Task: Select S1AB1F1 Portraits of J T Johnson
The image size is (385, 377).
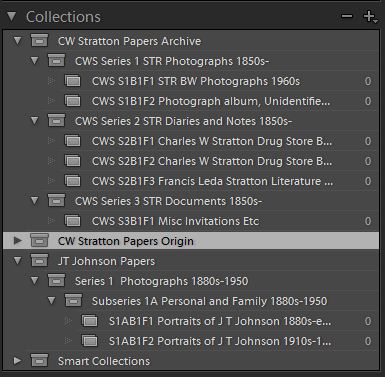Action: (220, 321)
